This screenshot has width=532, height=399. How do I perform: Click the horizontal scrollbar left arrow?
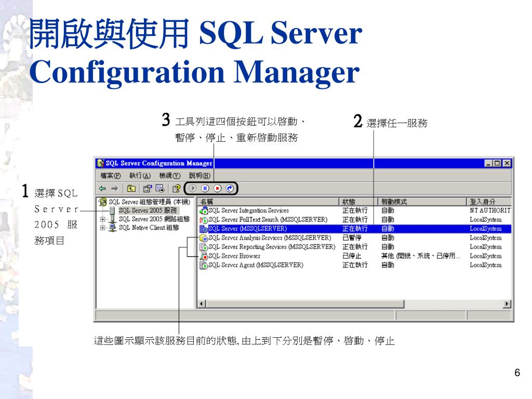[x=202, y=303]
